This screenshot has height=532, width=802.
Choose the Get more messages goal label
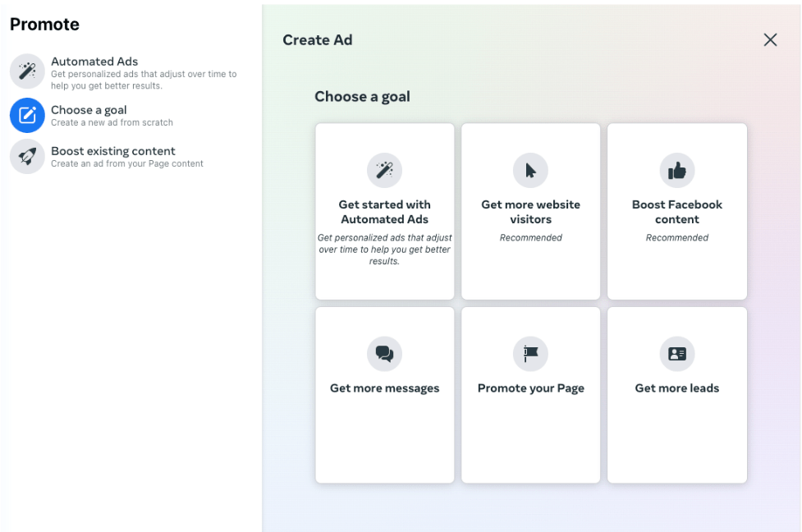click(384, 388)
